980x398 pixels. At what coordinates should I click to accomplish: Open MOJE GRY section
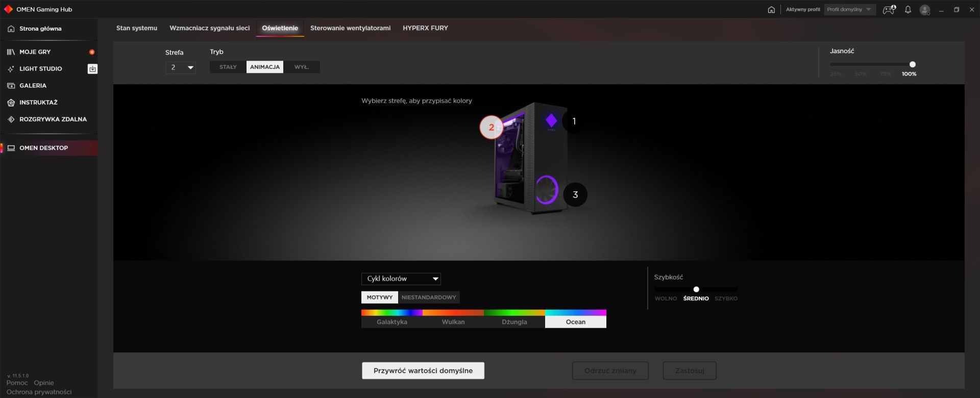35,52
